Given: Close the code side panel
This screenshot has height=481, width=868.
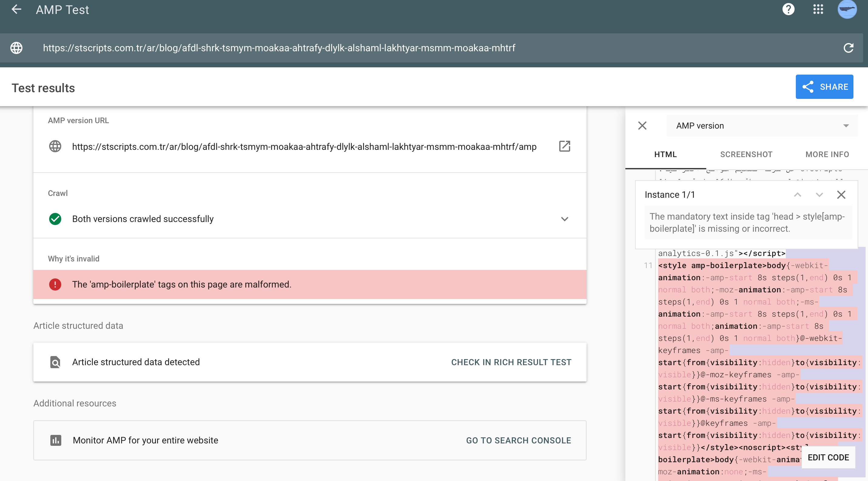Looking at the screenshot, I should click(x=642, y=126).
